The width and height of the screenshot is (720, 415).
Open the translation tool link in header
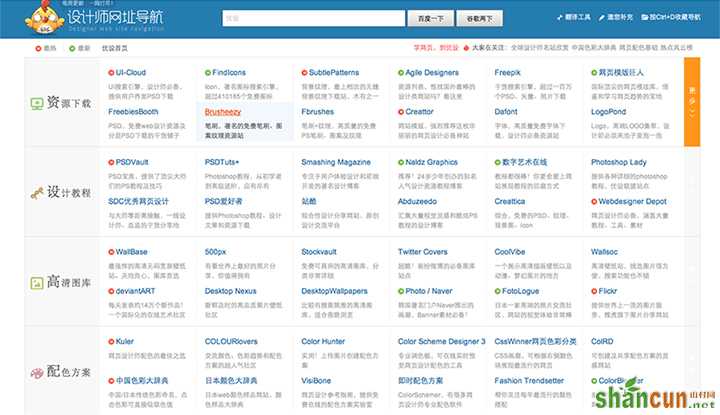(x=574, y=17)
